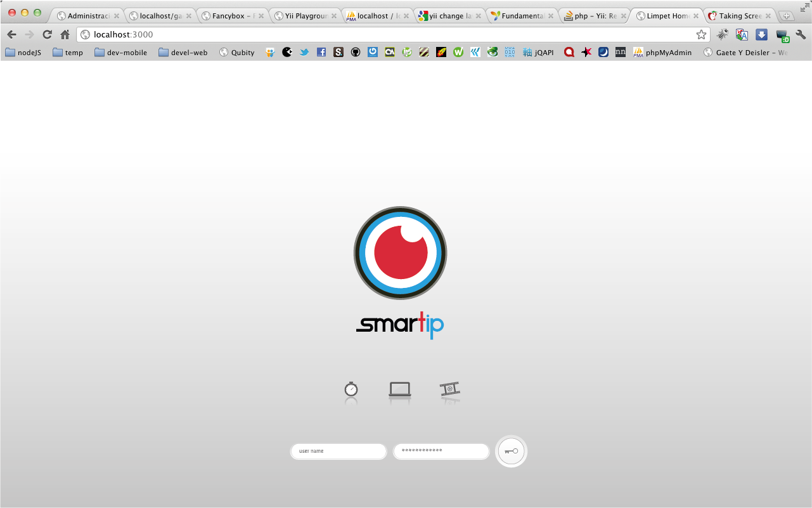Image resolution: width=812 pixels, height=508 pixels.
Task: Reload the current page
Action: pos(47,35)
